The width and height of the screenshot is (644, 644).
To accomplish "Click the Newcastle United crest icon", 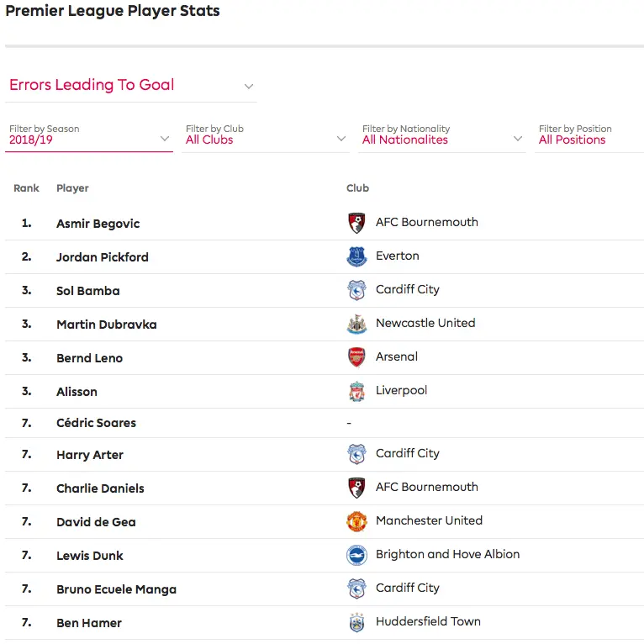I will [x=356, y=324].
